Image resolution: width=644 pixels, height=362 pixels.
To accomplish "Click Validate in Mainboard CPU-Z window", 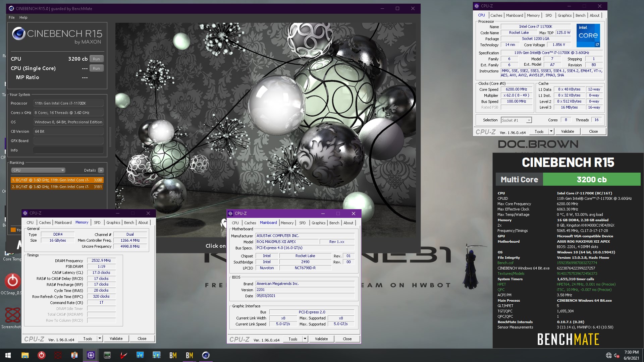I will pos(321,339).
